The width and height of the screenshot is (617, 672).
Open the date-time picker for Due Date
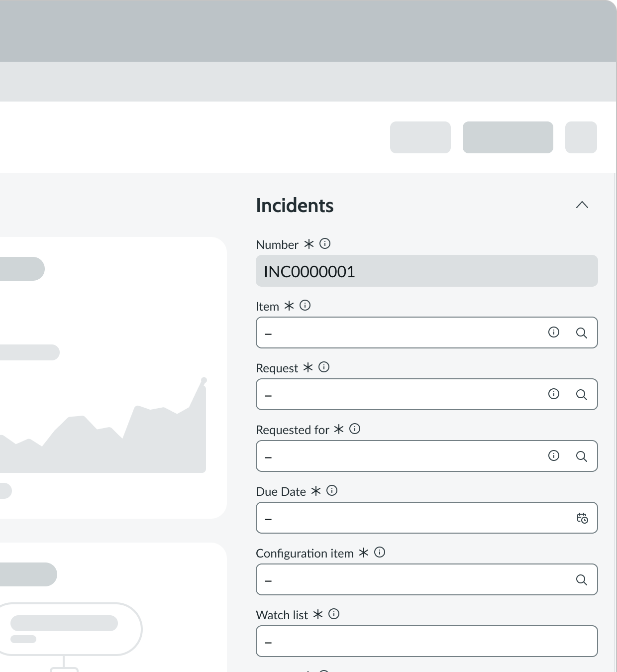click(x=582, y=518)
